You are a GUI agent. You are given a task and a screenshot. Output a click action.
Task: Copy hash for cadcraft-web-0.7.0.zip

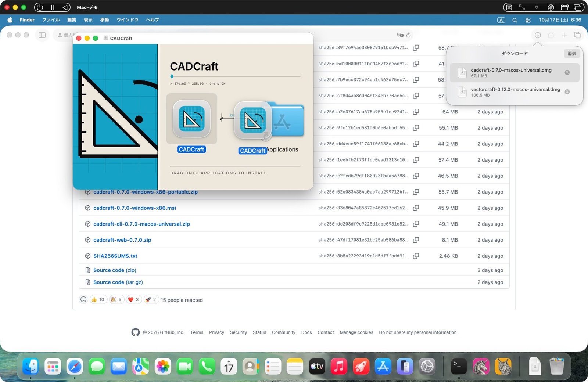(x=416, y=240)
